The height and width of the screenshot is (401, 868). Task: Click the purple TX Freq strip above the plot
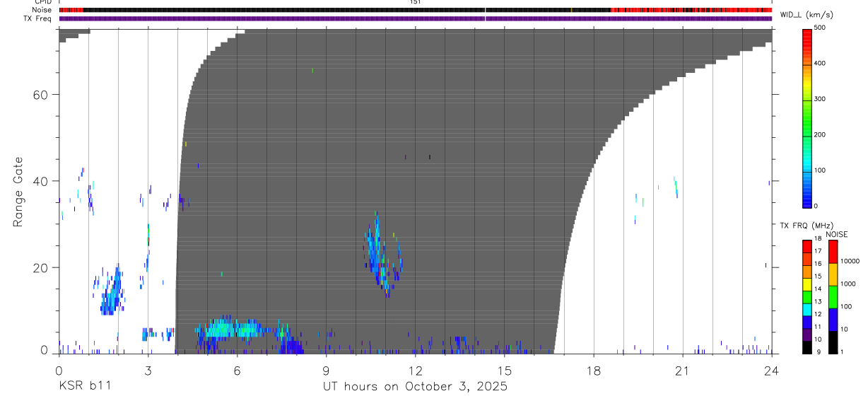415,18
